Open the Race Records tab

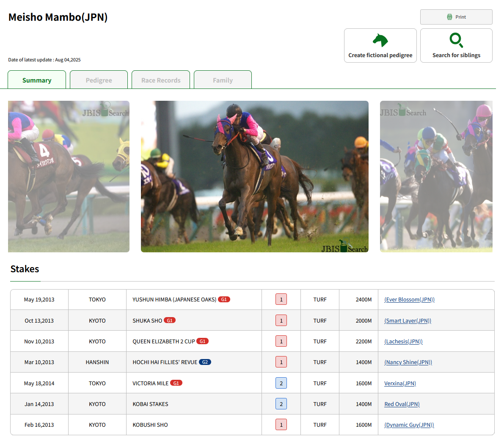[x=161, y=80]
